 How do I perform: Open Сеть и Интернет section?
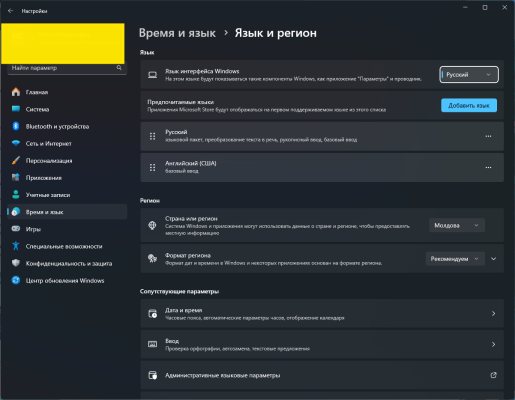pyautogui.click(x=67, y=143)
